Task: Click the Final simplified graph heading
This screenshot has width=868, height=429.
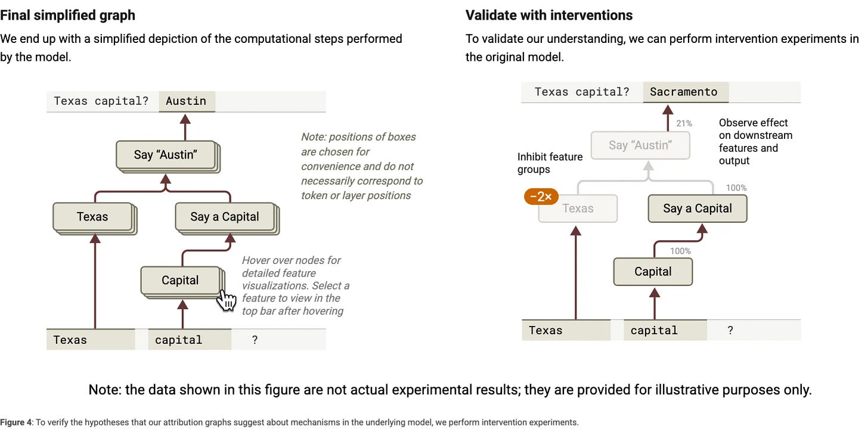Action: [68, 15]
